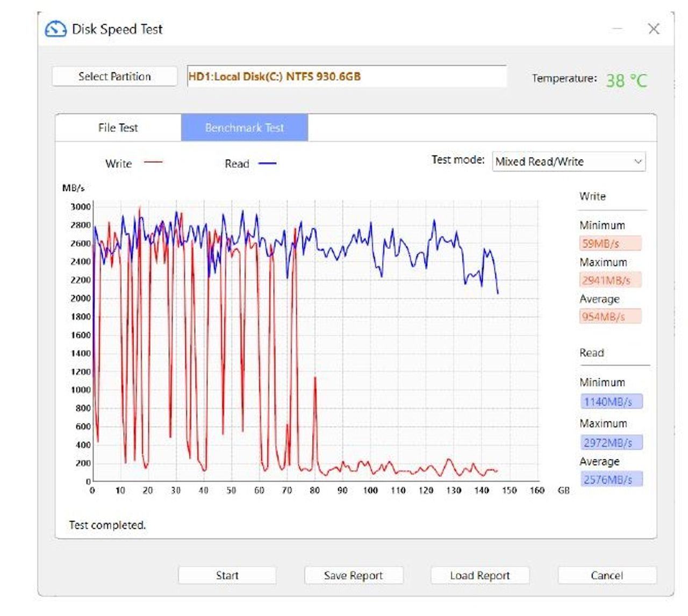Open the Test mode dropdown

click(569, 161)
